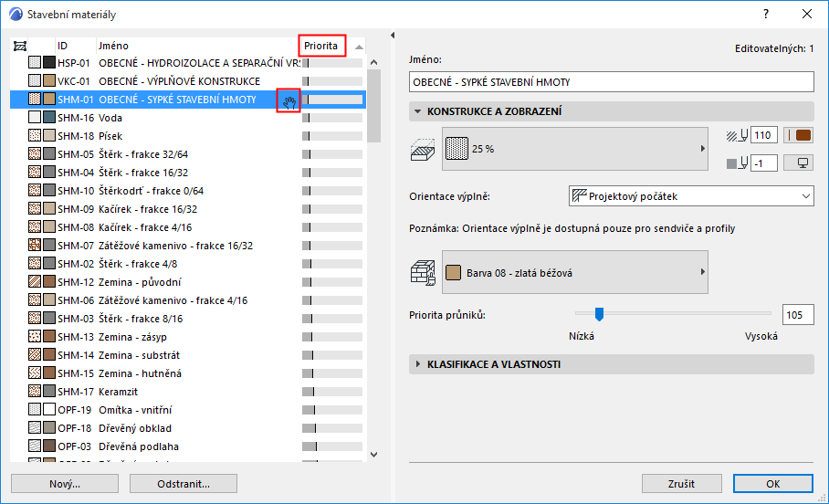This screenshot has height=504, width=829.
Task: Click the gravel pattern icon of SHM-05 row
Action: [35, 154]
